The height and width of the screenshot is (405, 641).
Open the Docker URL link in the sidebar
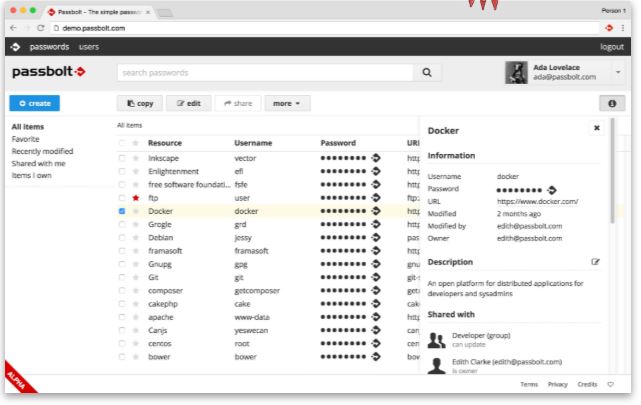point(537,201)
